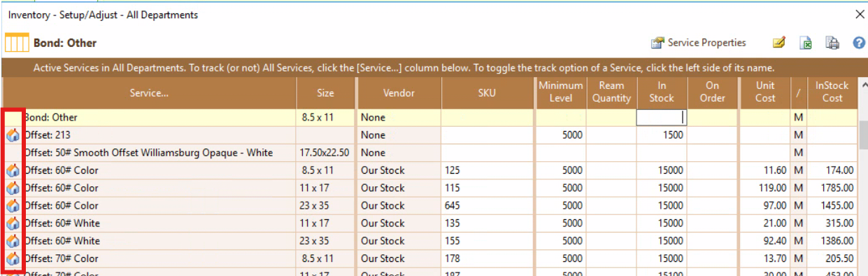Click the SKU 115 cell
Screen dimensions: 868x276
click(x=487, y=188)
